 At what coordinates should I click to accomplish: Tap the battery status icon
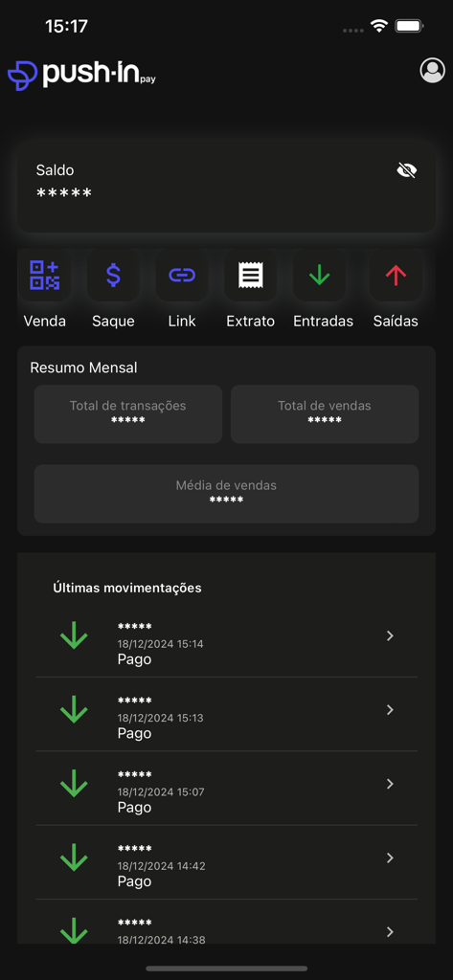coord(411,26)
